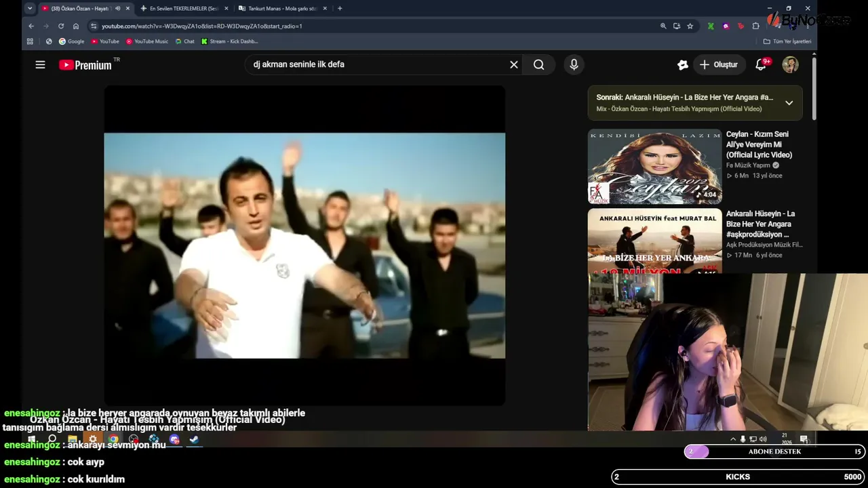Image resolution: width=868 pixels, height=488 pixels.
Task: Open 'Ceylan - Kızım Seni Ali'ye Vereyim Mi' title
Action: coord(759,144)
